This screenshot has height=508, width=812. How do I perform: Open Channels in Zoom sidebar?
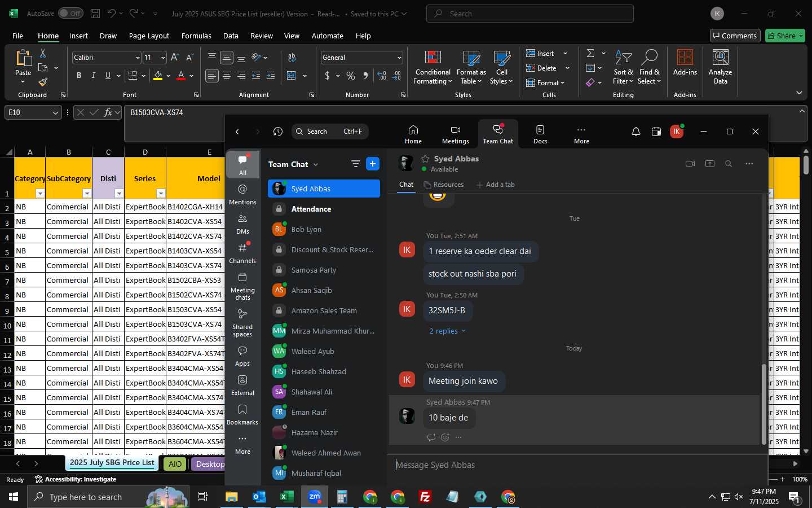click(x=242, y=253)
